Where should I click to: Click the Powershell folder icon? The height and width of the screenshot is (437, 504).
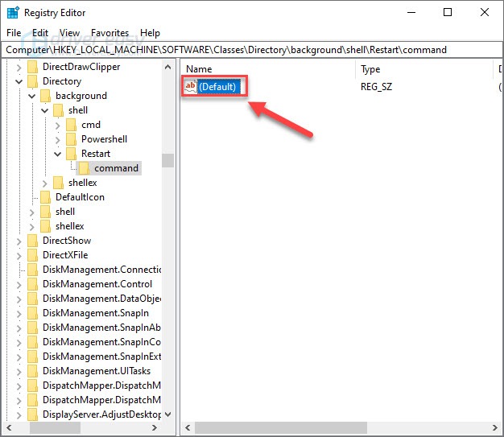click(x=71, y=139)
